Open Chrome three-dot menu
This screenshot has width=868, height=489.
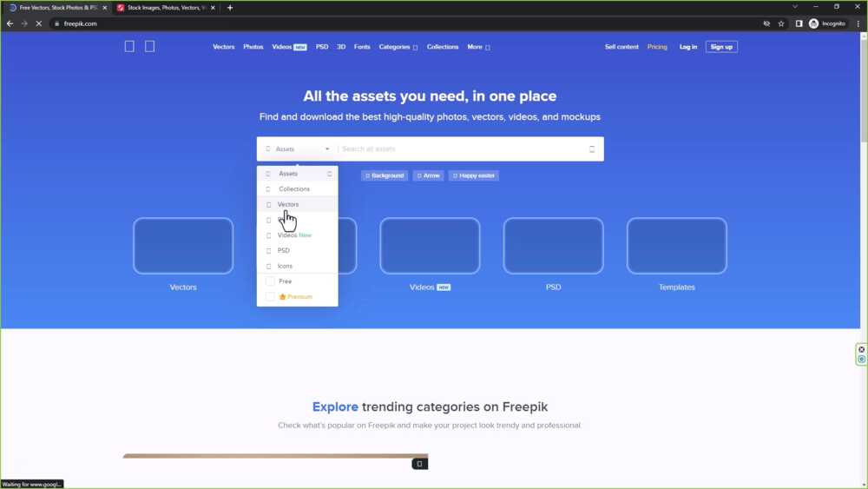tap(858, 23)
